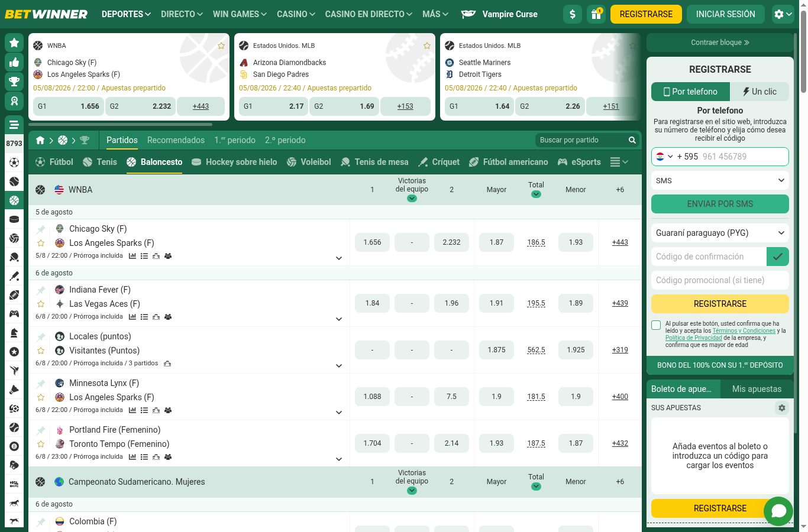
Task: Open the gift bonus icon
Action: pos(596,14)
